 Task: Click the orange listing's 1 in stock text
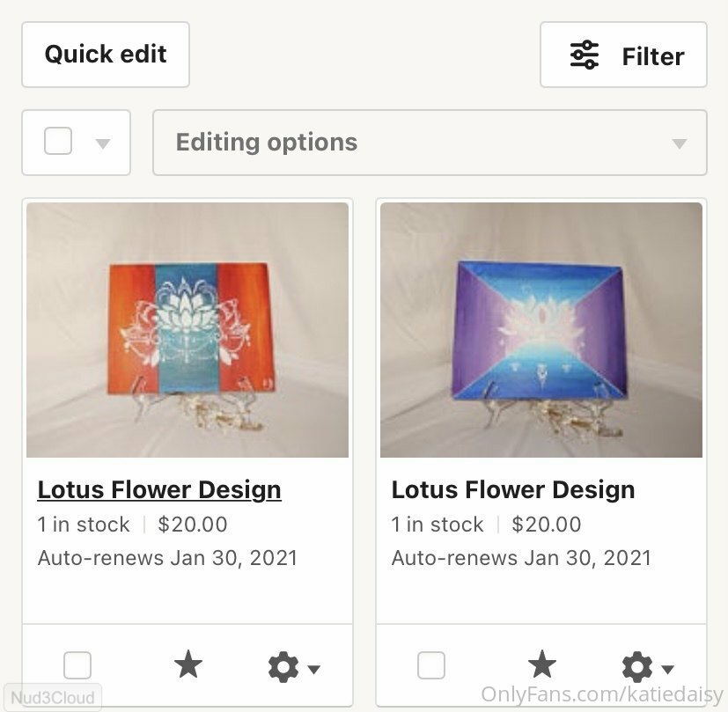[84, 525]
